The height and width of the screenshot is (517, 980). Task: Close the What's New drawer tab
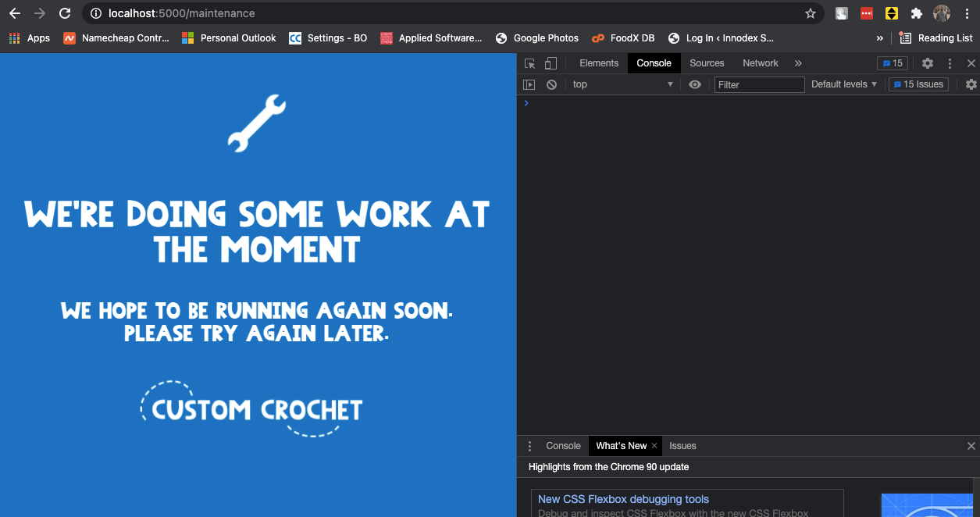point(654,446)
